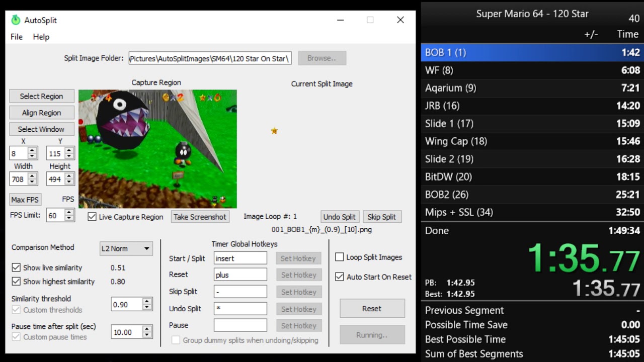Click the Super Mario 64 - 120 Star title
This screenshot has height=362, width=644.
point(532,14)
